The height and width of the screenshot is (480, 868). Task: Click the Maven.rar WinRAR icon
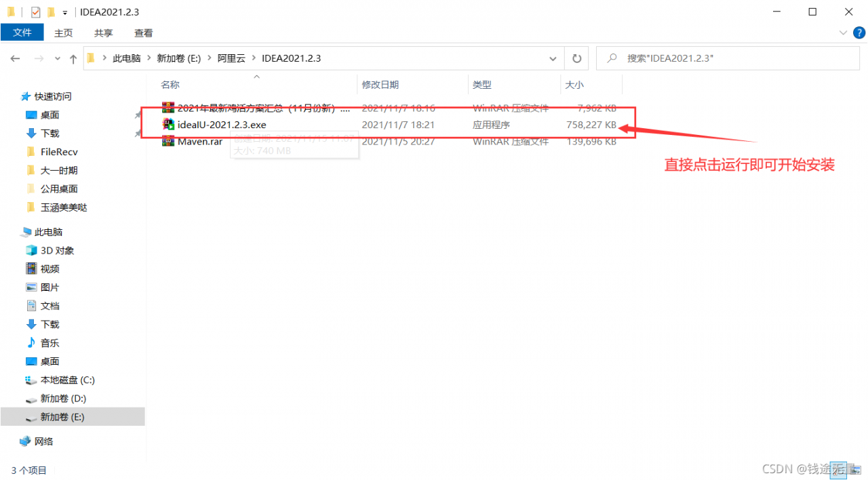(169, 142)
